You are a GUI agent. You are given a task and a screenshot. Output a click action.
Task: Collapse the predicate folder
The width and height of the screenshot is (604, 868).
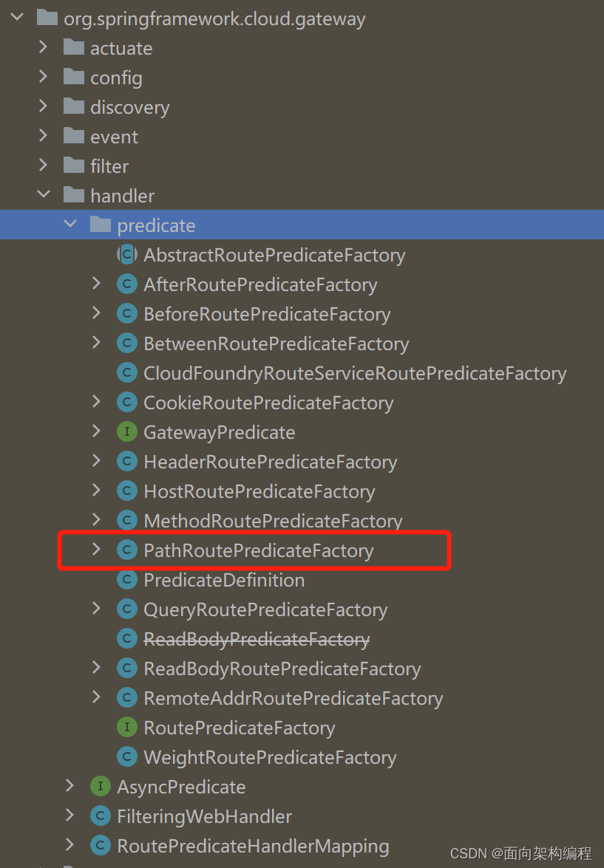69,224
